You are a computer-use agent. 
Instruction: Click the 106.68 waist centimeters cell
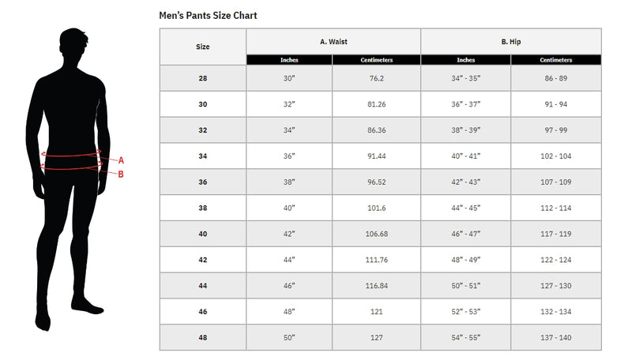pos(376,234)
